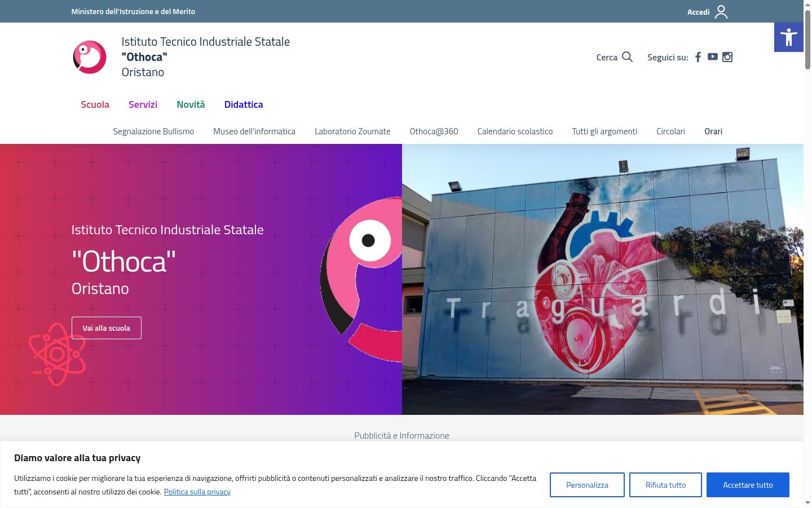Open the Instagram profile icon
This screenshot has height=508, width=812.
pos(727,57)
